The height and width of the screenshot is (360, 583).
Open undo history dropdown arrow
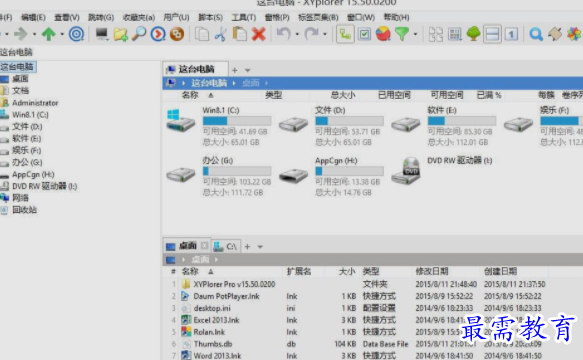[x=297, y=34]
